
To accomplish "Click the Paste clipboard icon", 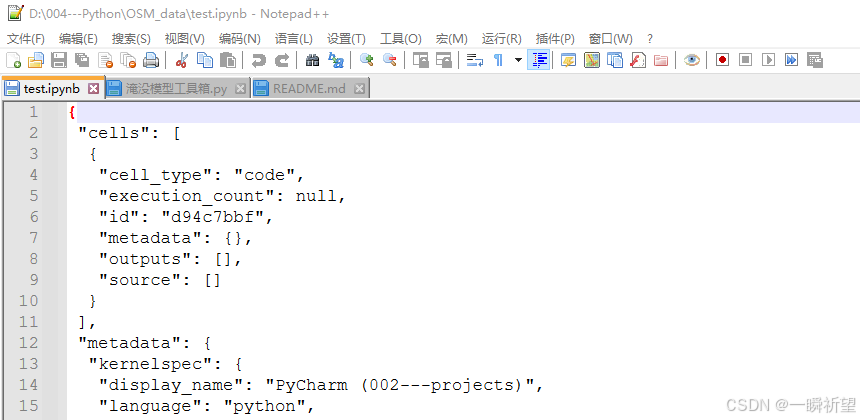I will 228,60.
